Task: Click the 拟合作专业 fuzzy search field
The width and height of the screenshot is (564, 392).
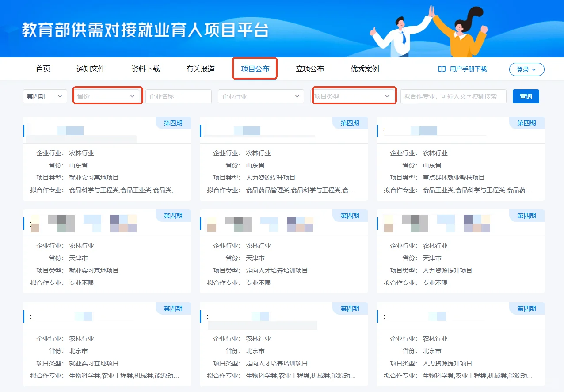Action: pos(453,96)
